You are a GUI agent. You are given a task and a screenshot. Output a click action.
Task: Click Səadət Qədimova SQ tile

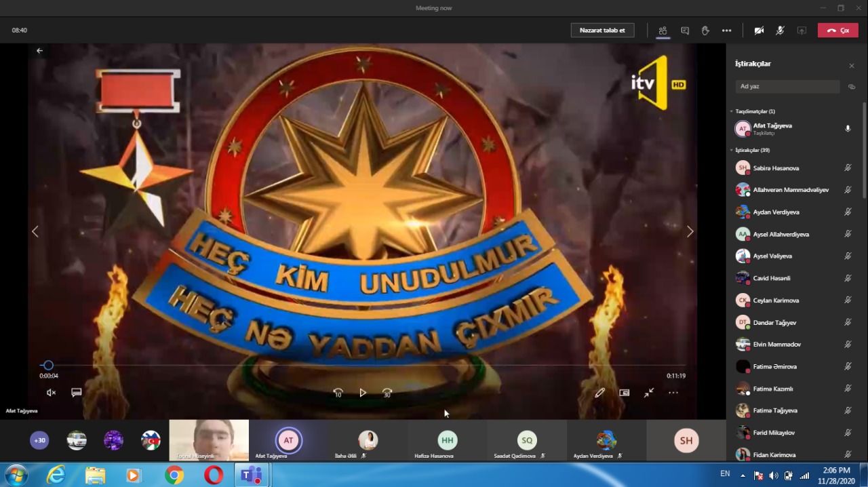click(x=527, y=440)
